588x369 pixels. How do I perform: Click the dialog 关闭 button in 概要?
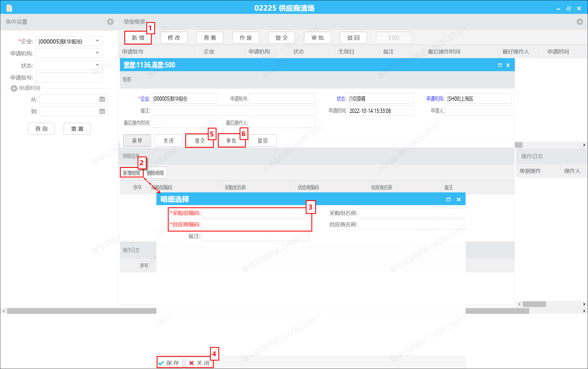[168, 140]
